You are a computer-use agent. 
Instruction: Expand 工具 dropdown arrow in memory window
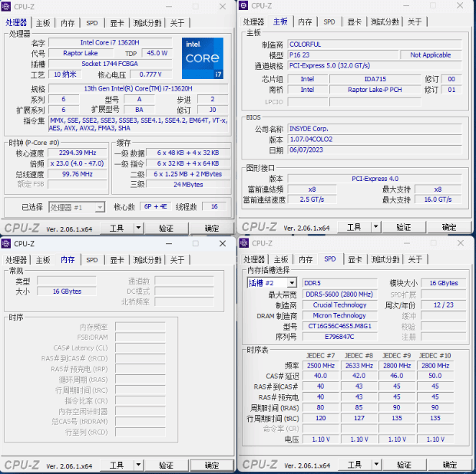138,465
